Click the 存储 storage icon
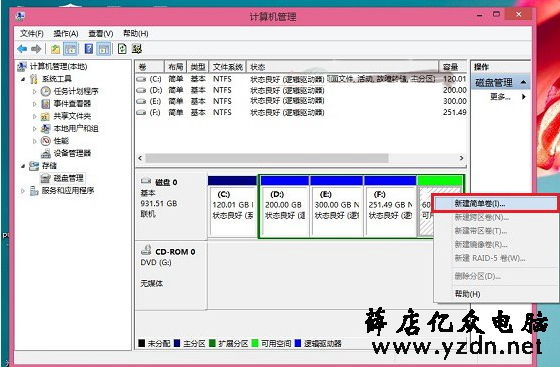The image size is (560, 367). (34, 166)
